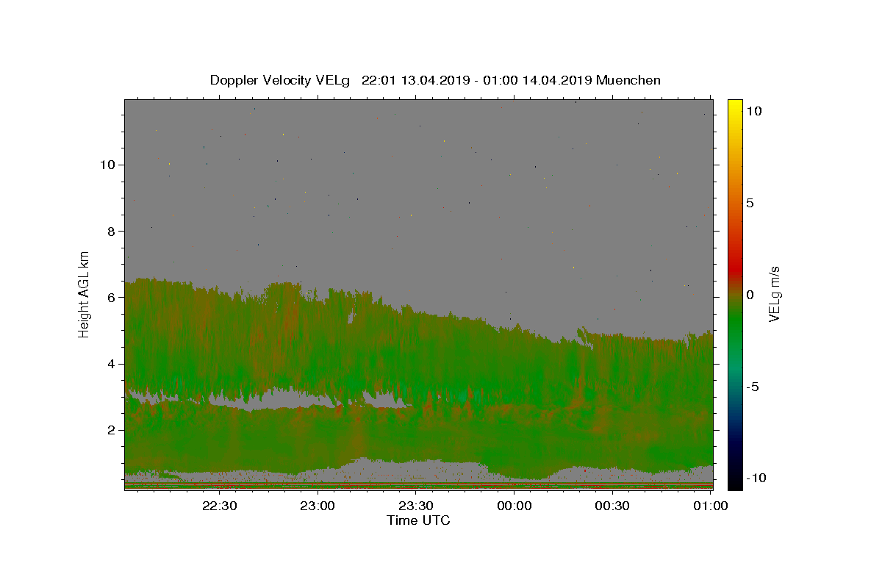
Task: Click the 'VELg m/s' colorbar label
Action: 774,294
